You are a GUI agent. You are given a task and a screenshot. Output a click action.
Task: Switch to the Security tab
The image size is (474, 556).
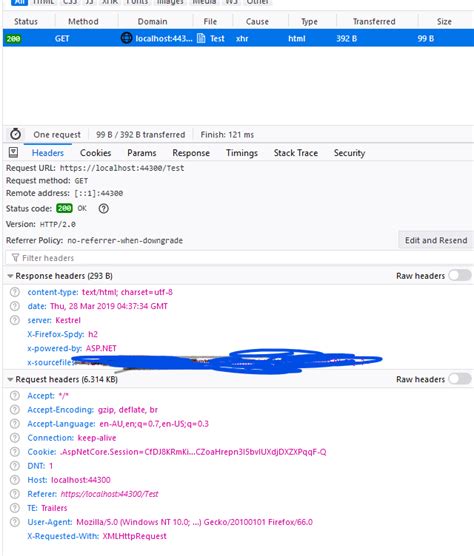click(x=349, y=153)
